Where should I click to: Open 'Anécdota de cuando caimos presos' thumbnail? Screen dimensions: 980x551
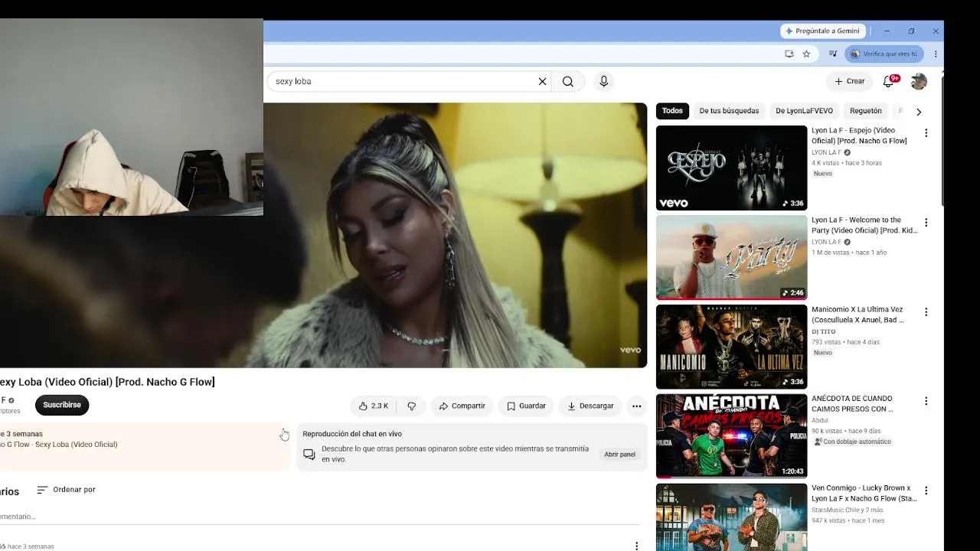tap(731, 436)
